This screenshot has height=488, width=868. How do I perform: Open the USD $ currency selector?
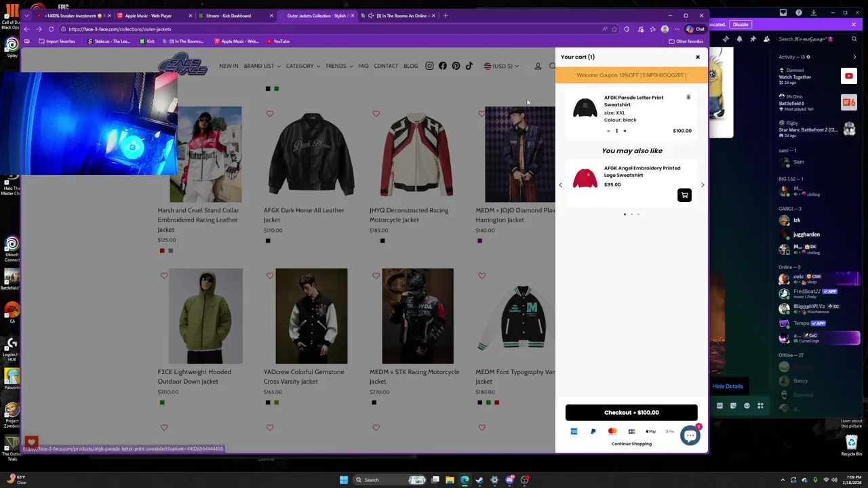(501, 66)
